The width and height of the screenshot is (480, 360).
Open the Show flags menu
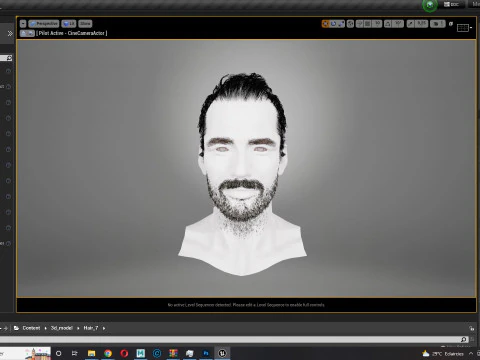tap(85, 24)
